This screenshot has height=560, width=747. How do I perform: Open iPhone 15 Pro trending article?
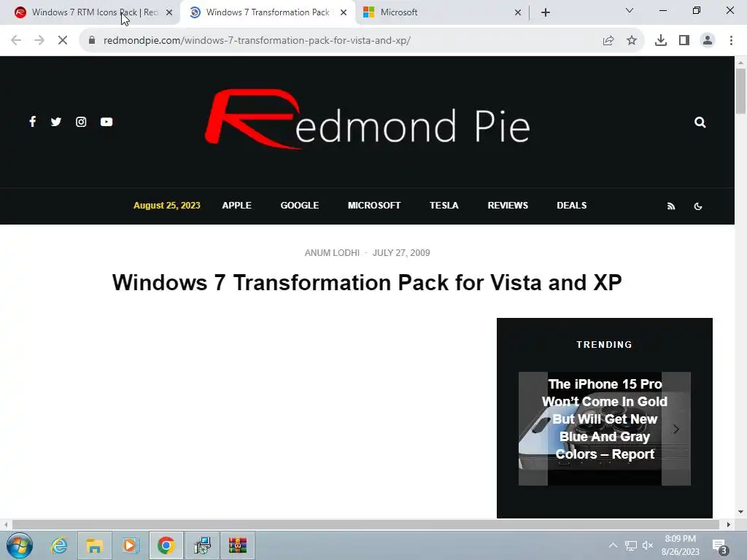[605, 419]
